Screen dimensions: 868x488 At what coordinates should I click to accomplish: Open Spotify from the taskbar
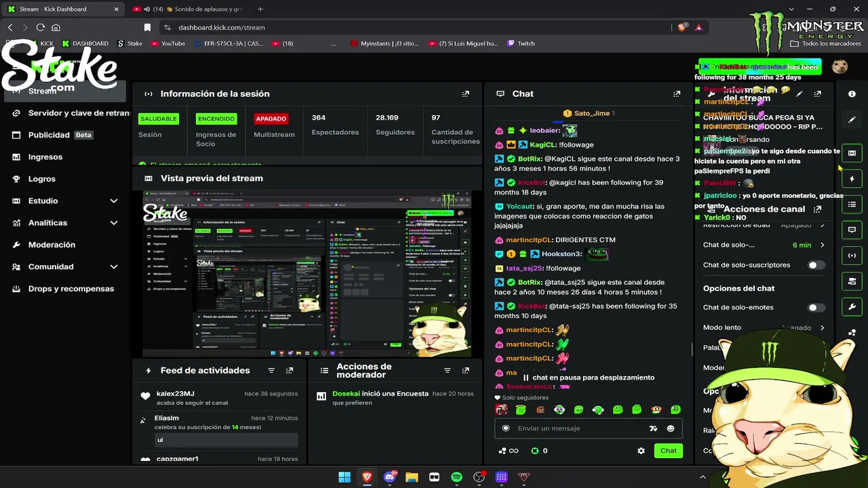click(456, 477)
